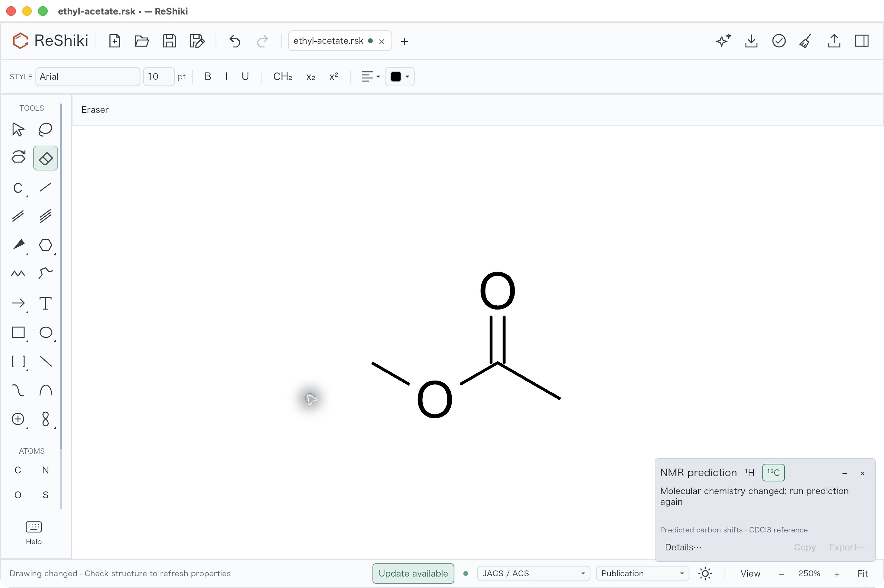Toggle CH₂ chemical formula formatting
This screenshot has width=884, height=588.
tap(282, 77)
